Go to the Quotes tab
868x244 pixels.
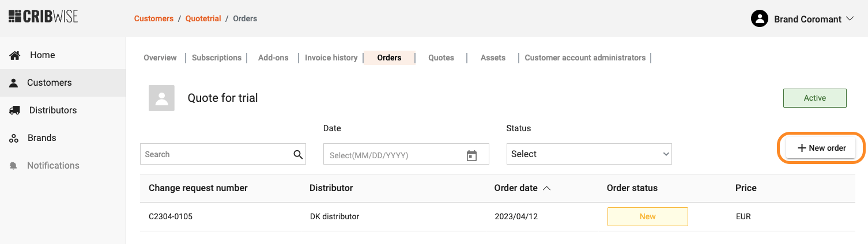click(x=441, y=58)
